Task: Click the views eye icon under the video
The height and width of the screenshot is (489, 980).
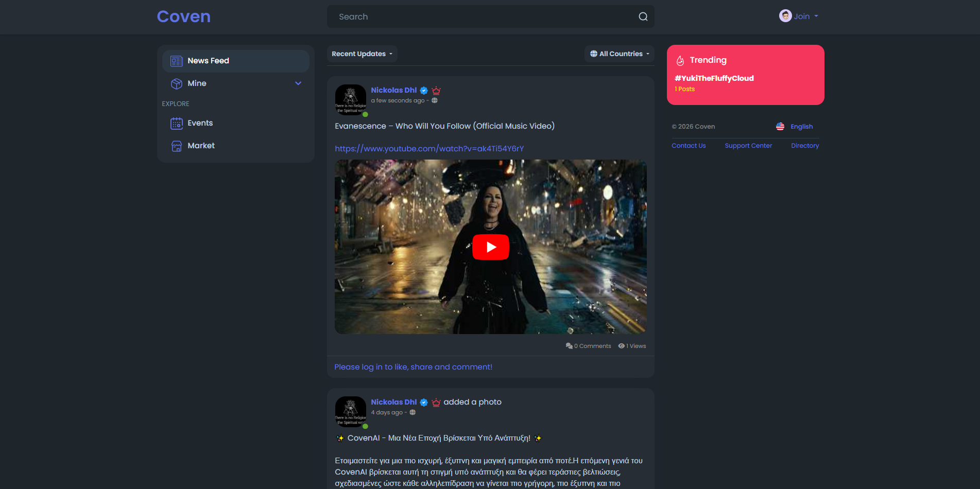Action: coord(622,346)
